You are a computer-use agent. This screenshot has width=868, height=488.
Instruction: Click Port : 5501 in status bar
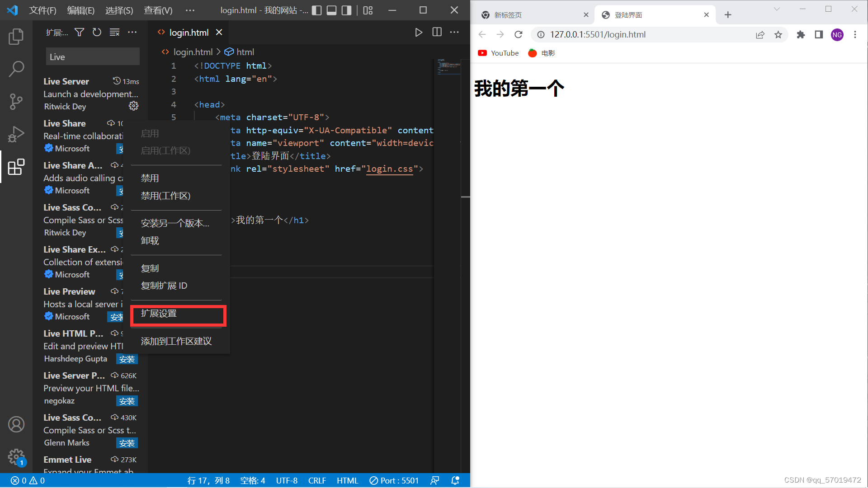[x=394, y=480]
